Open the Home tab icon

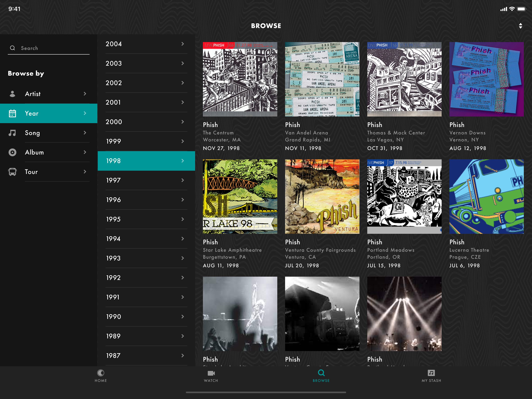tap(100, 373)
